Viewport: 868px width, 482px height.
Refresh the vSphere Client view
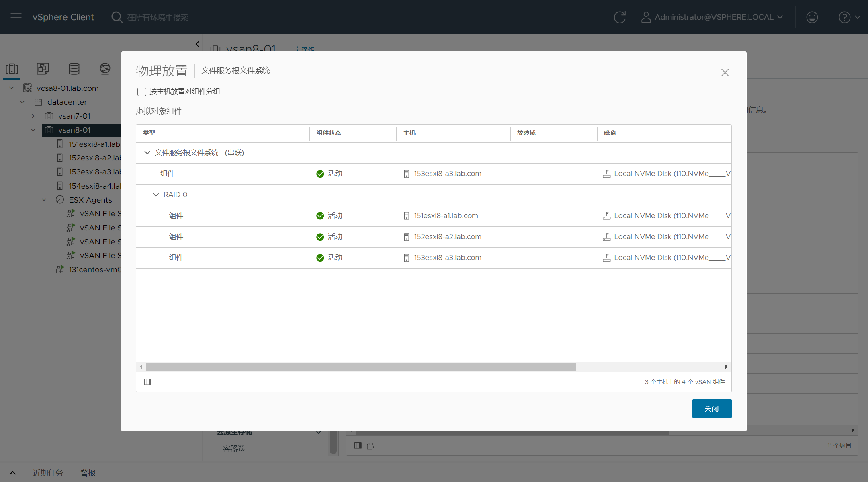coord(620,17)
